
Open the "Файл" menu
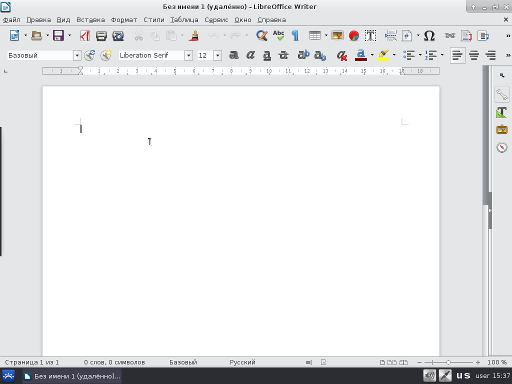[12, 20]
